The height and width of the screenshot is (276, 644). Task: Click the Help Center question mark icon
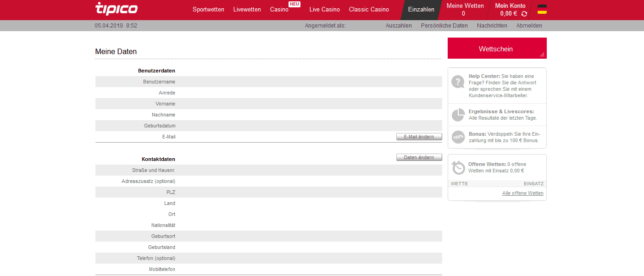tap(458, 82)
